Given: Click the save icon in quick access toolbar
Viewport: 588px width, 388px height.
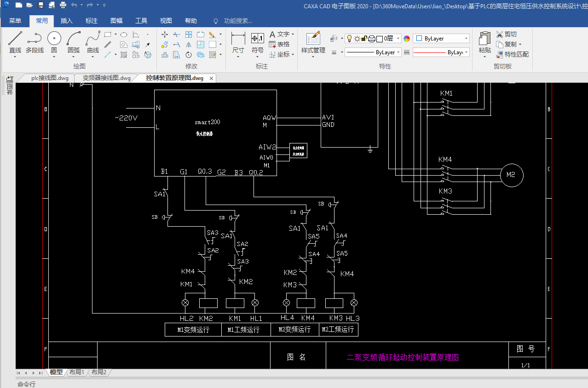Looking at the screenshot, I should click(x=41, y=6).
